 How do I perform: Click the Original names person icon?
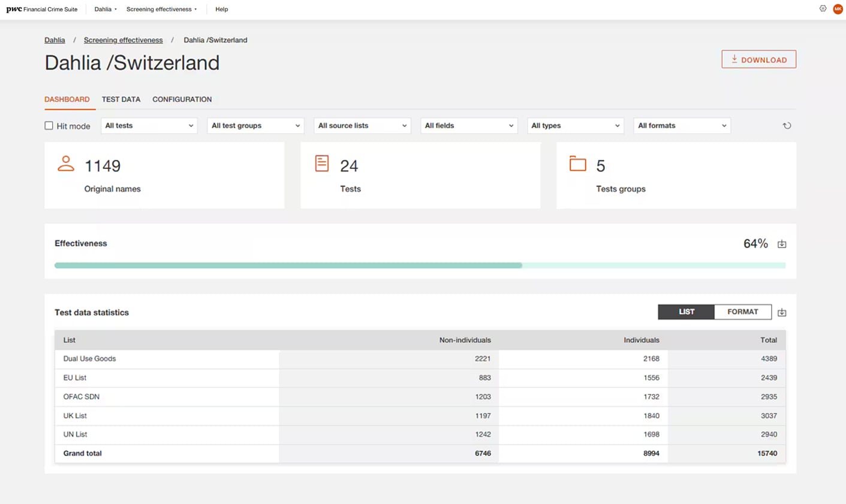[66, 164]
